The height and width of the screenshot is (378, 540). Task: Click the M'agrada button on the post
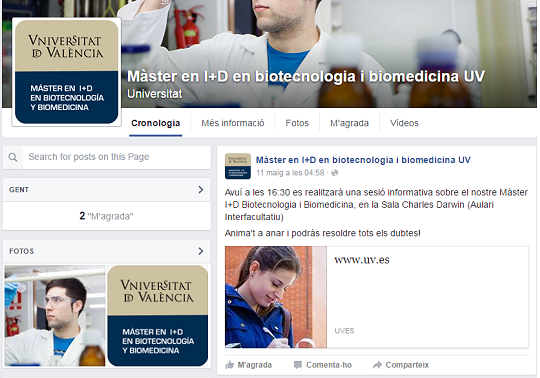pos(249,365)
